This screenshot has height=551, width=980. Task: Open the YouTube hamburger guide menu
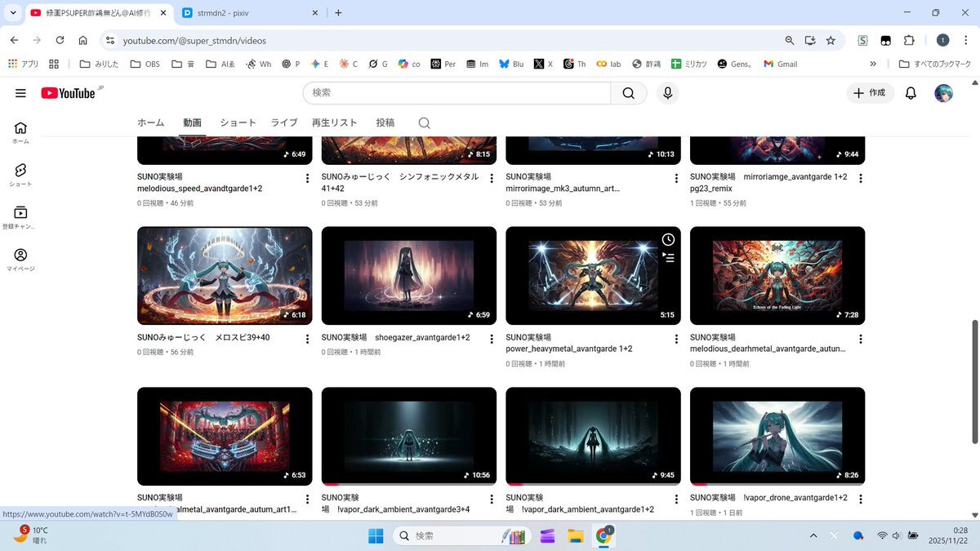click(x=20, y=93)
